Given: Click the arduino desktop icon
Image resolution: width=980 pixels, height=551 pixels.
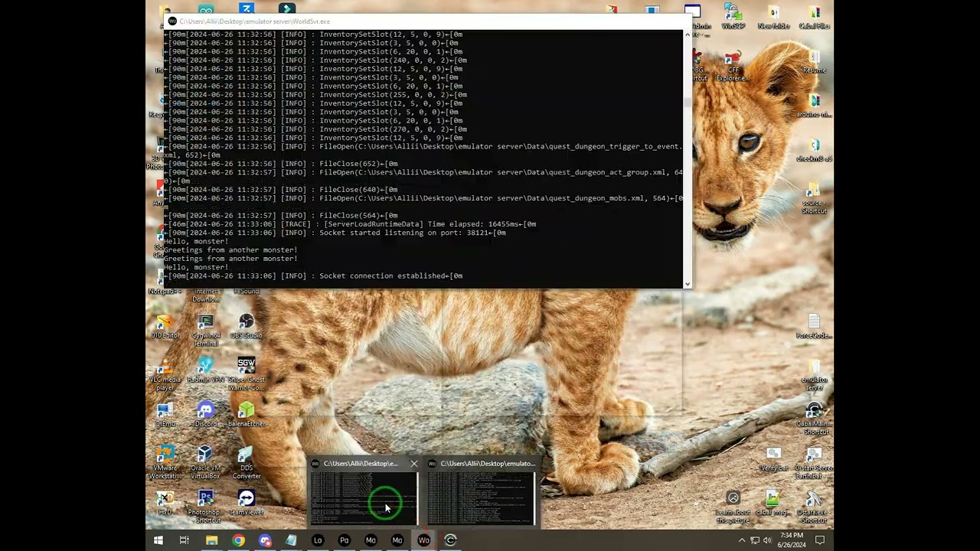Looking at the screenshot, I should pyautogui.click(x=814, y=106).
